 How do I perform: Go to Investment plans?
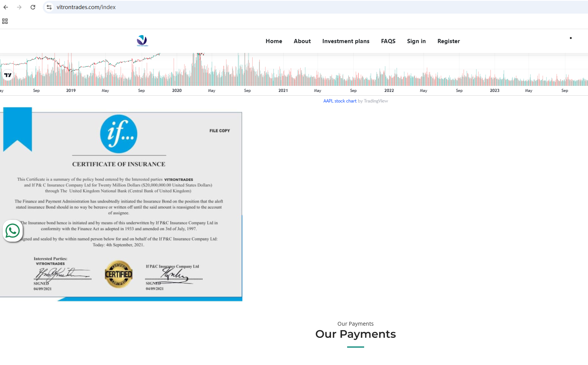[346, 41]
